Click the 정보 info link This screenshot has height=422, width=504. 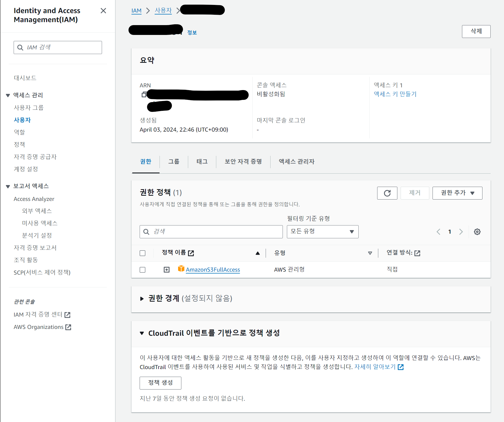pos(192,32)
